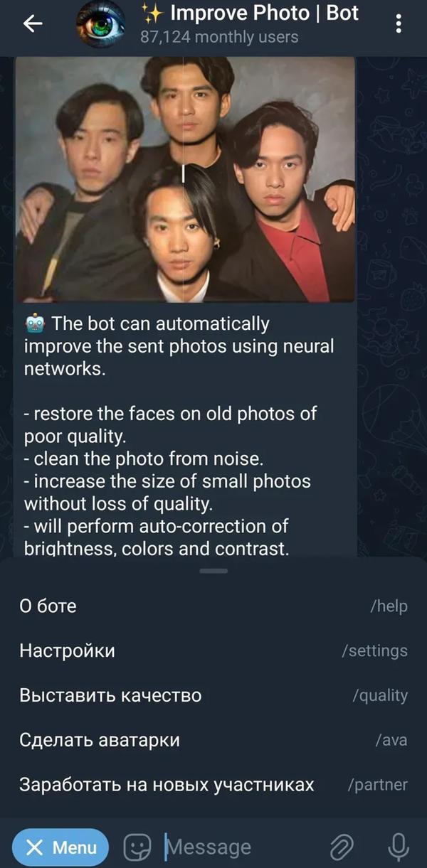The image size is (427, 868).
Task: Select the О боте /help command
Action: coord(213,606)
